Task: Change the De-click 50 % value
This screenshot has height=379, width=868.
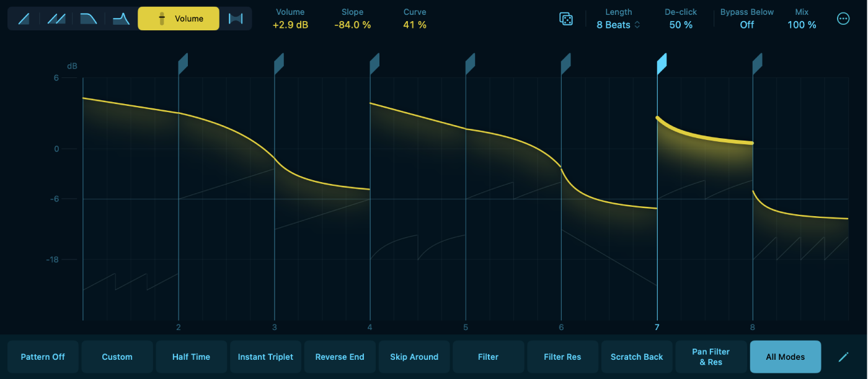Action: (681, 25)
